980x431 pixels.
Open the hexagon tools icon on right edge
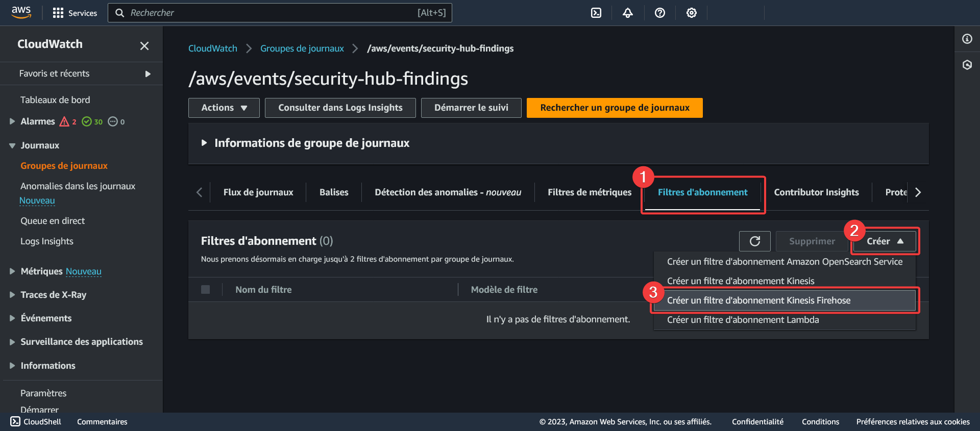coord(967,65)
